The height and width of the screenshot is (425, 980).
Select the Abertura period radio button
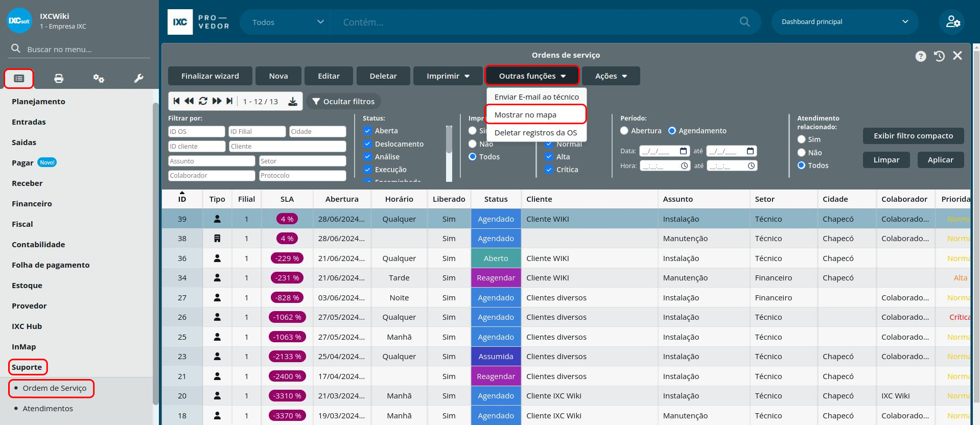point(624,131)
